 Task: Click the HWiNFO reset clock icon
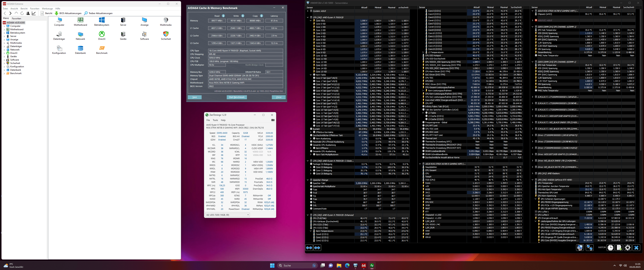pos(610,248)
